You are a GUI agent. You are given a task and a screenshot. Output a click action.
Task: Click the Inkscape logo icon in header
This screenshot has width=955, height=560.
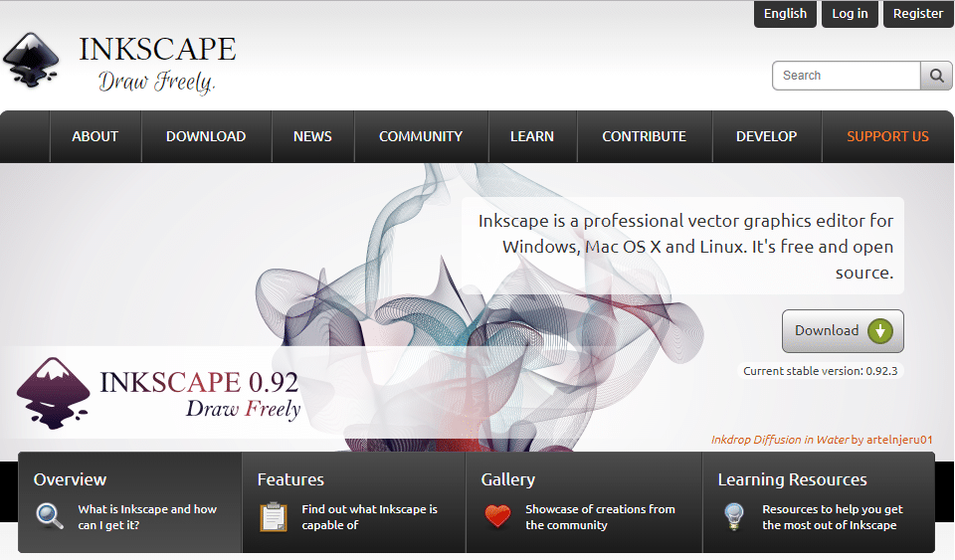pyautogui.click(x=32, y=62)
